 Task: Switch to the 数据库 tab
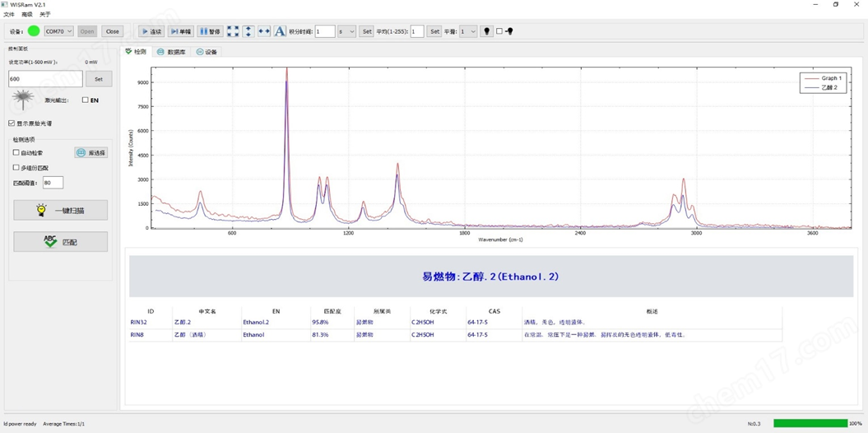point(171,52)
